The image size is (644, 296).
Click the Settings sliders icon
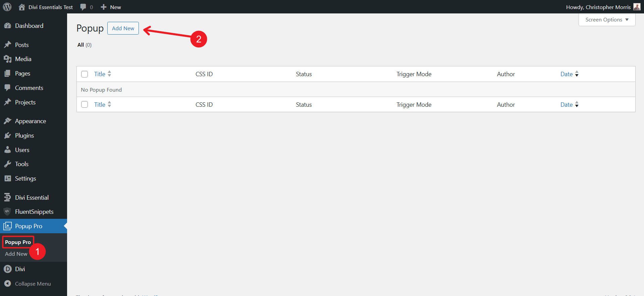pyautogui.click(x=7, y=179)
